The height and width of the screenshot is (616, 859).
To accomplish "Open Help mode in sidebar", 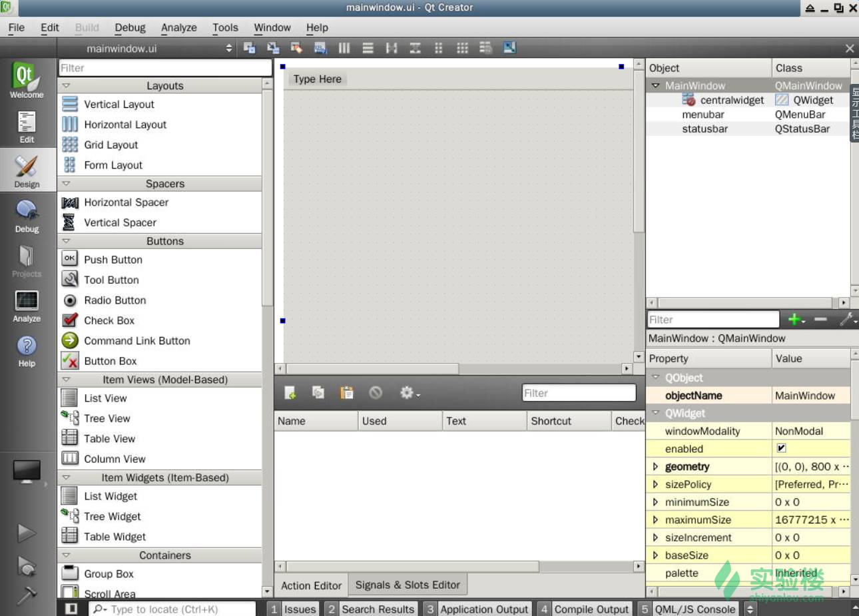I will click(x=27, y=351).
